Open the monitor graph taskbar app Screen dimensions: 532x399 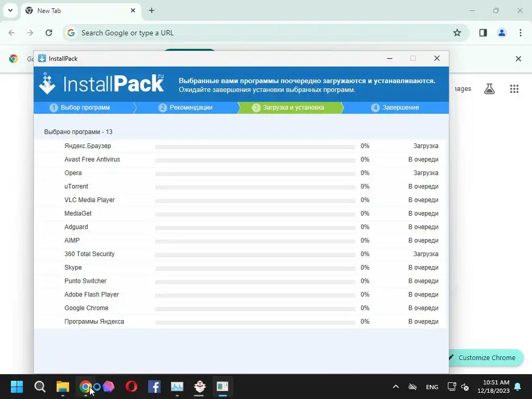177,387
